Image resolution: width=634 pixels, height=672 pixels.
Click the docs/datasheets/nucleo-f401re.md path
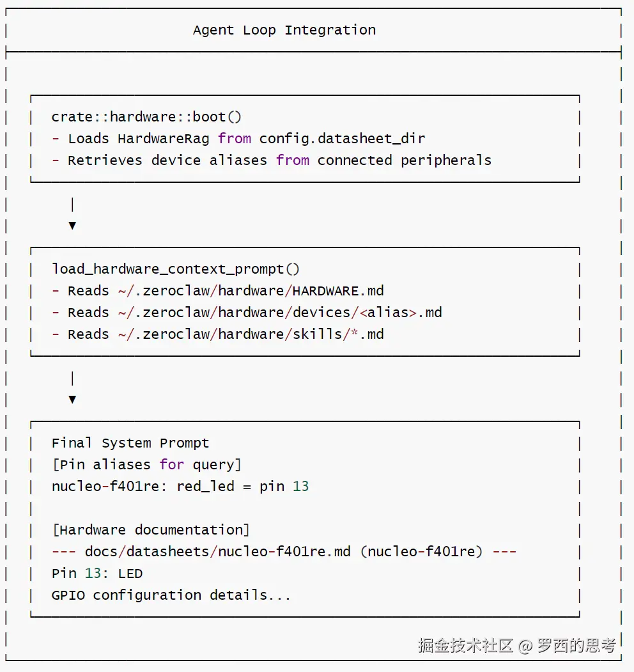[x=217, y=552]
